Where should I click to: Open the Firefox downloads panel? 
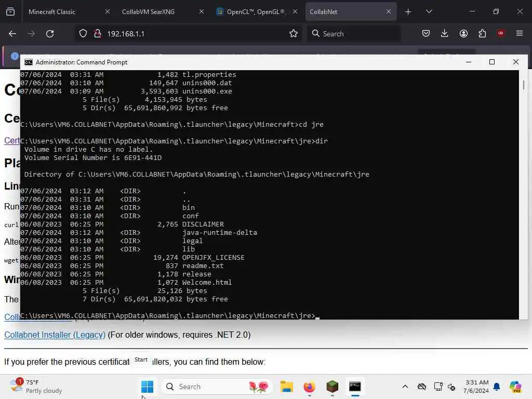pos(445,33)
